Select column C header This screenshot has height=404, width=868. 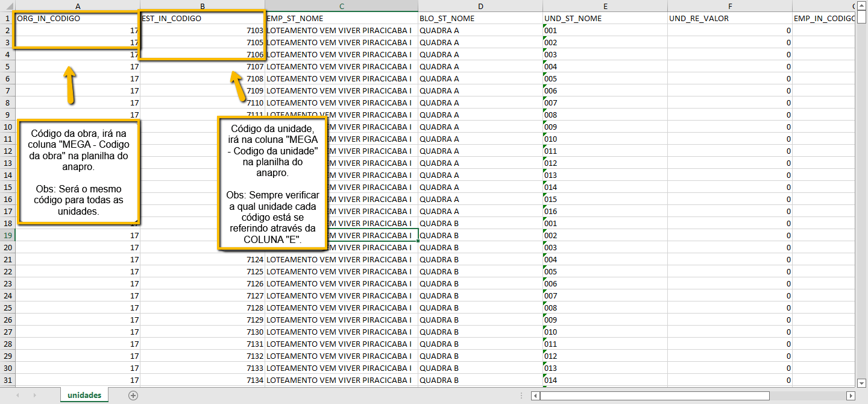point(341,6)
